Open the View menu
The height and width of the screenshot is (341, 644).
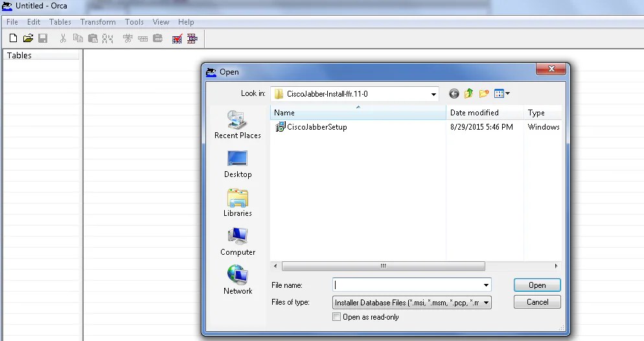tap(161, 22)
